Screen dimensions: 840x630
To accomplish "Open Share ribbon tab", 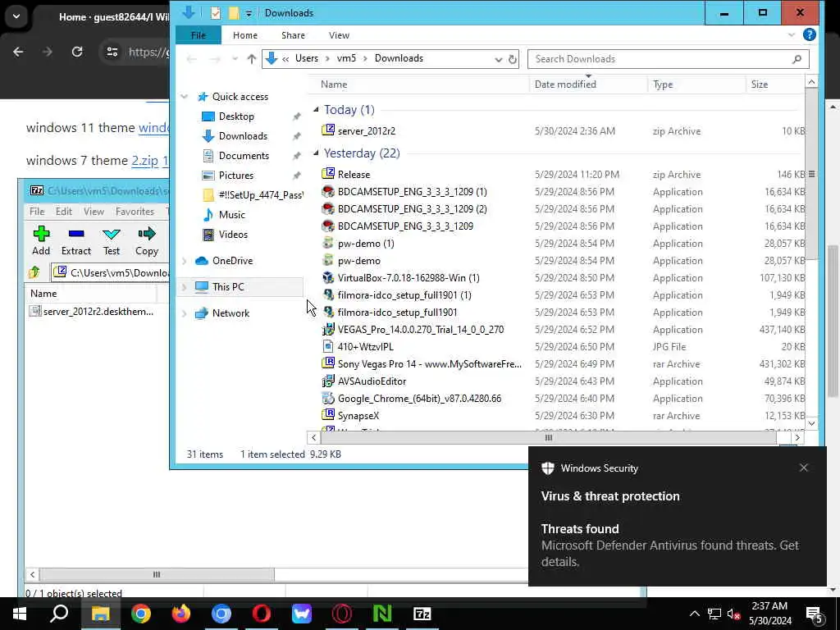I will point(293,34).
